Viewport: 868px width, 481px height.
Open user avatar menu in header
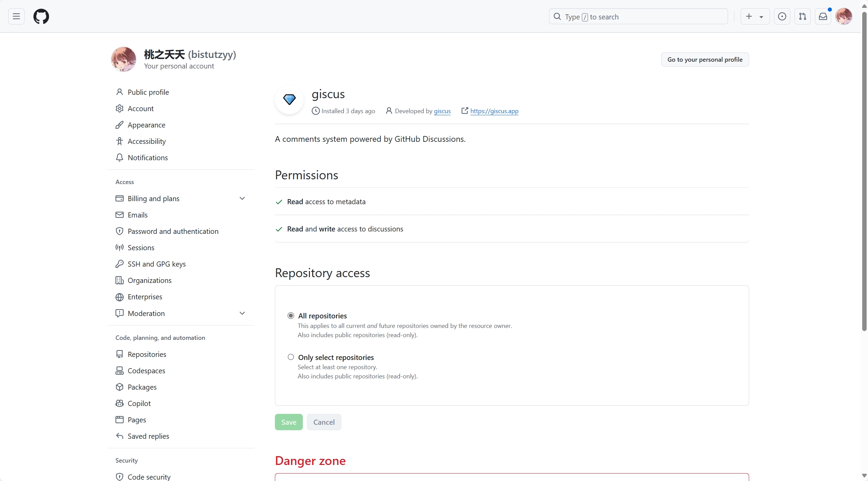[844, 16]
